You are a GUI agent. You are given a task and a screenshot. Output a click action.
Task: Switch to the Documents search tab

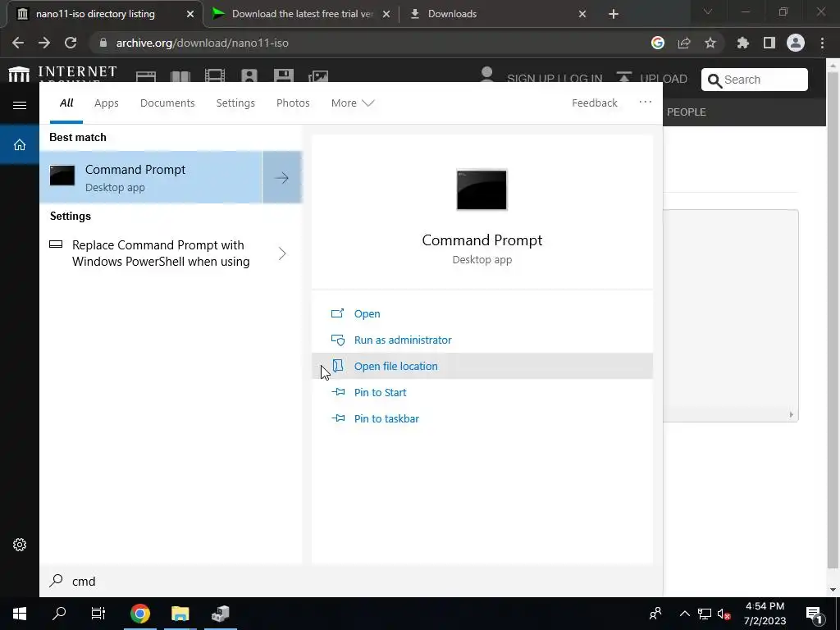(167, 103)
